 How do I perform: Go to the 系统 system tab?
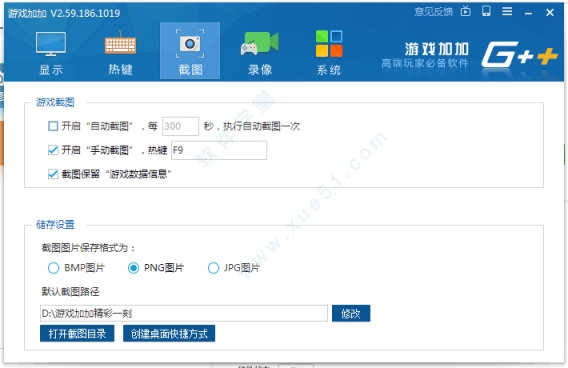(329, 53)
